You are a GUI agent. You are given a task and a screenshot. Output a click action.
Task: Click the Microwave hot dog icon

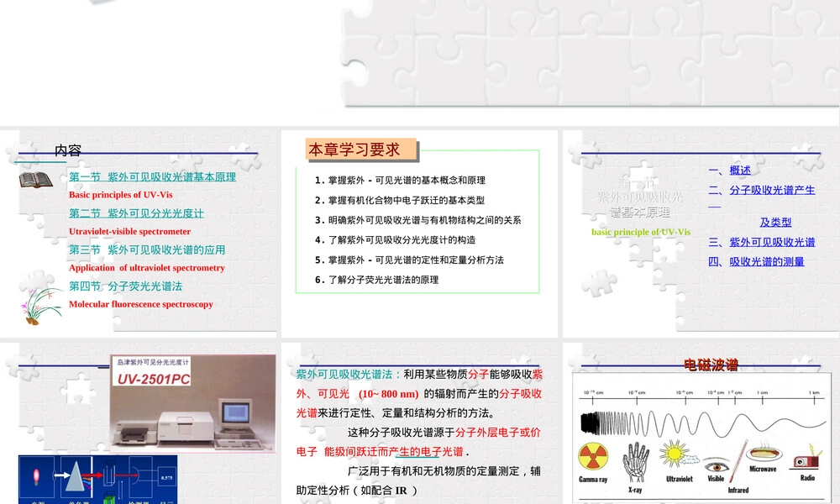764,454
